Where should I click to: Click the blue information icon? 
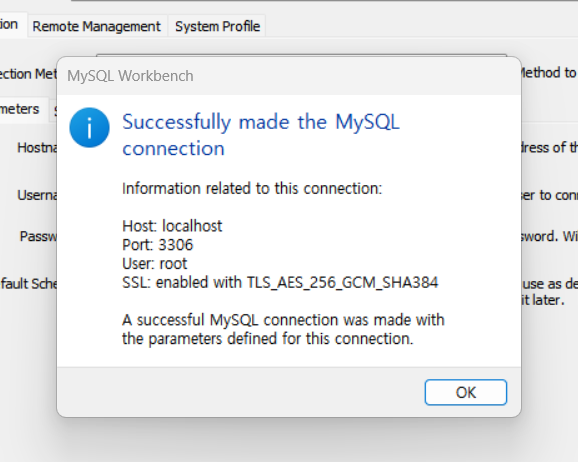click(89, 128)
